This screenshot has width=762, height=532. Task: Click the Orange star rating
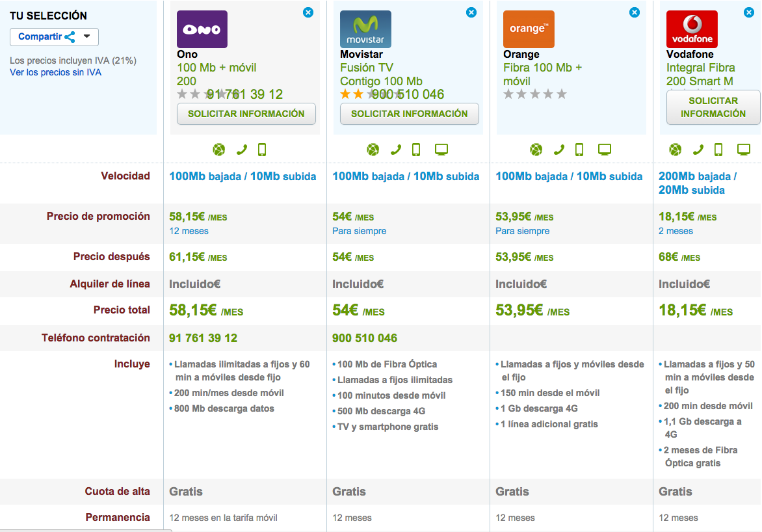click(x=535, y=94)
